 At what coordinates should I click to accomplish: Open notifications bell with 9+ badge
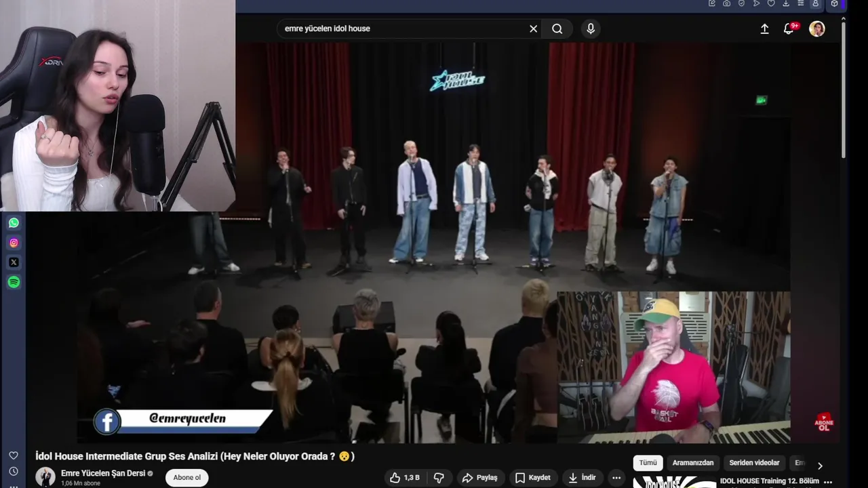point(789,28)
